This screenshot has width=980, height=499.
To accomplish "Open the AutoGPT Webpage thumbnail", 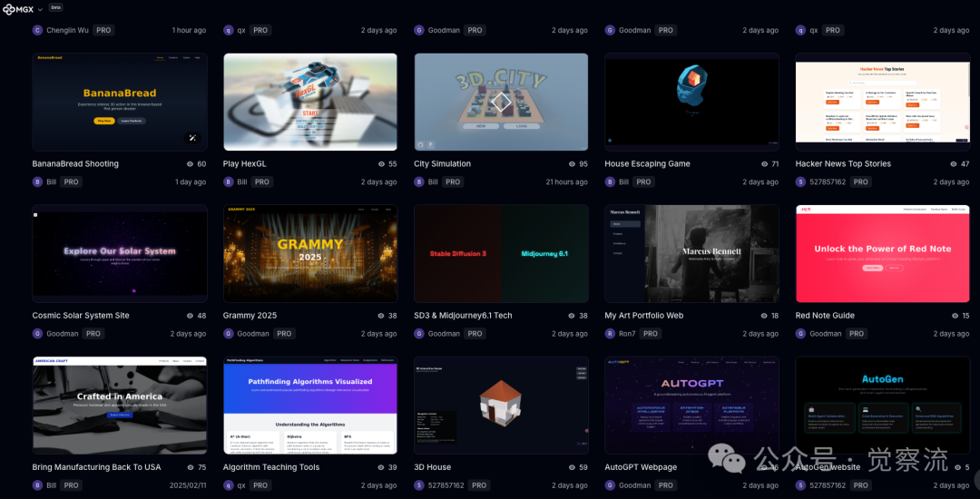I will pyautogui.click(x=691, y=405).
